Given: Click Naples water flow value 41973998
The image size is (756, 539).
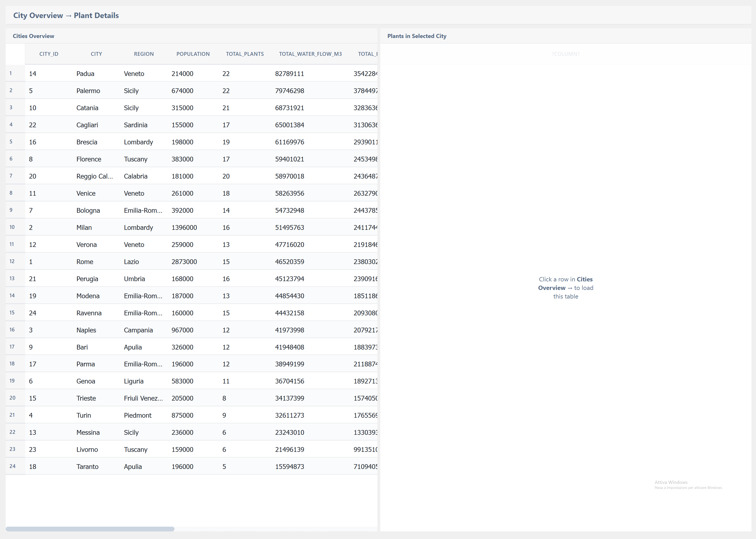Looking at the screenshot, I should [289, 330].
